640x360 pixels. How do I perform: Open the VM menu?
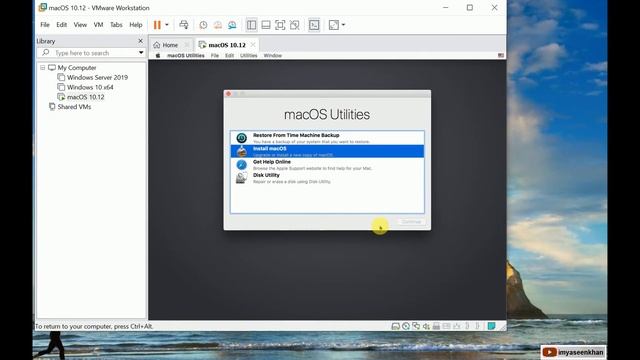click(x=98, y=25)
